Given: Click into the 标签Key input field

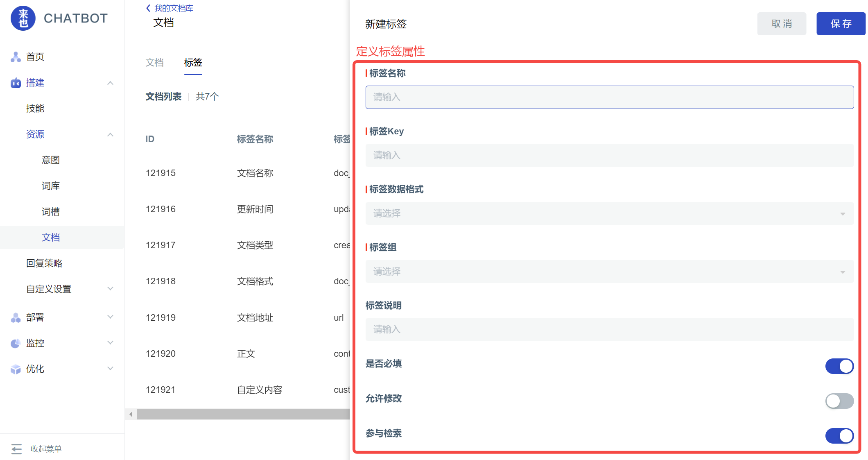Looking at the screenshot, I should 610,155.
